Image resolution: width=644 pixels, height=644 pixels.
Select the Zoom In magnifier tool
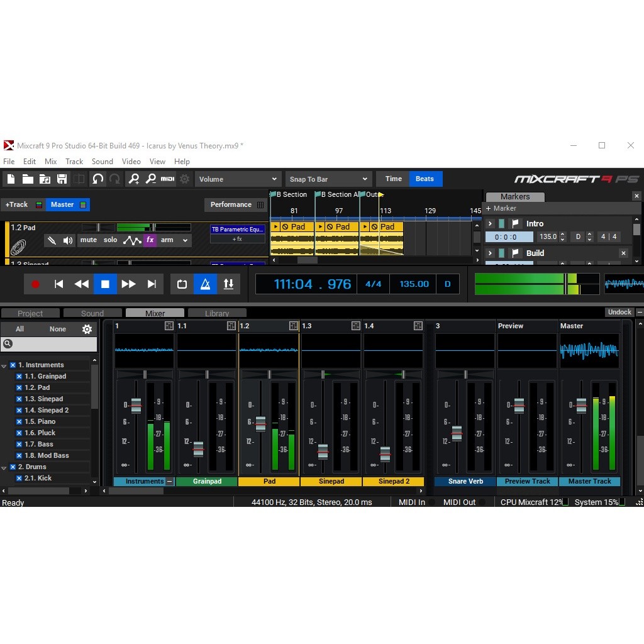[133, 179]
